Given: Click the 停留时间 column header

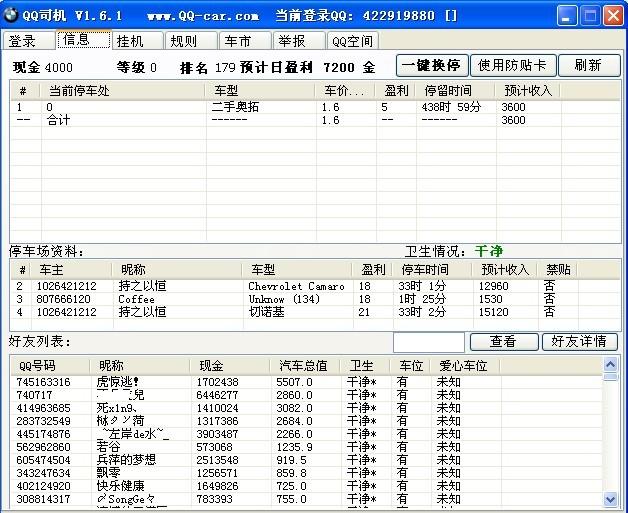Looking at the screenshot, I should [455, 91].
